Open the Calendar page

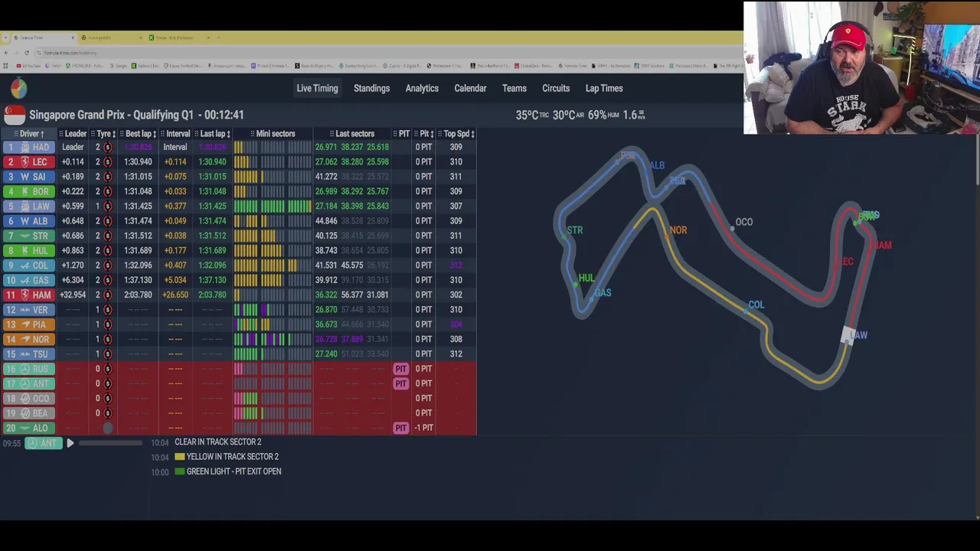coord(470,88)
